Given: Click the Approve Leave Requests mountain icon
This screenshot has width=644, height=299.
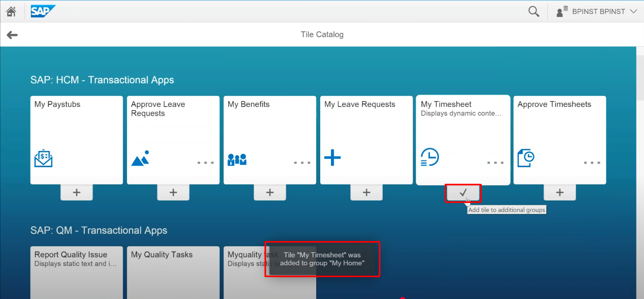Looking at the screenshot, I should pos(140,158).
